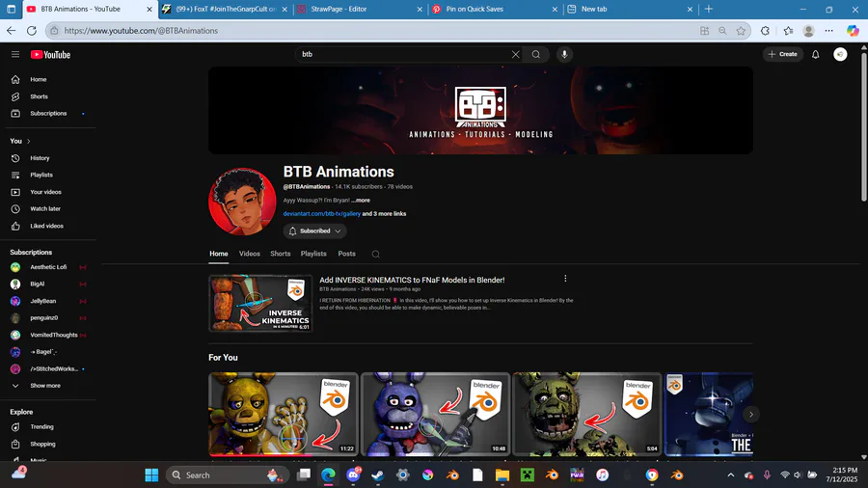The height and width of the screenshot is (488, 868).
Task: Clear the search box with the X icon
Action: click(x=515, y=54)
